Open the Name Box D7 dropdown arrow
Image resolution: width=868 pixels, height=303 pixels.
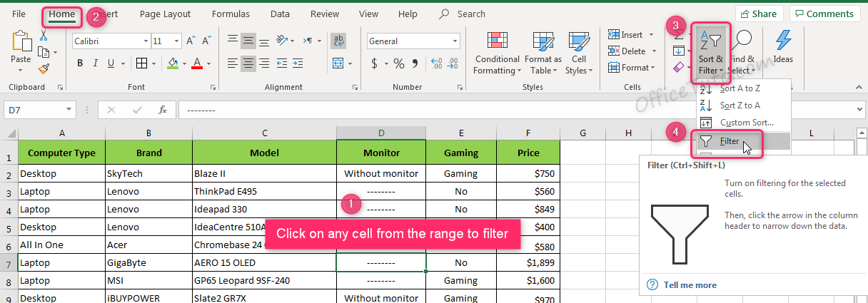[x=69, y=110]
